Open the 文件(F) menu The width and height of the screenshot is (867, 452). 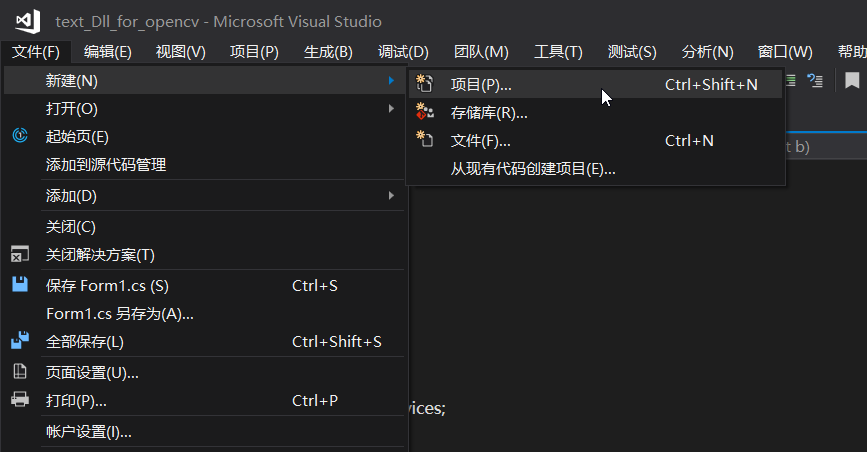[36, 52]
